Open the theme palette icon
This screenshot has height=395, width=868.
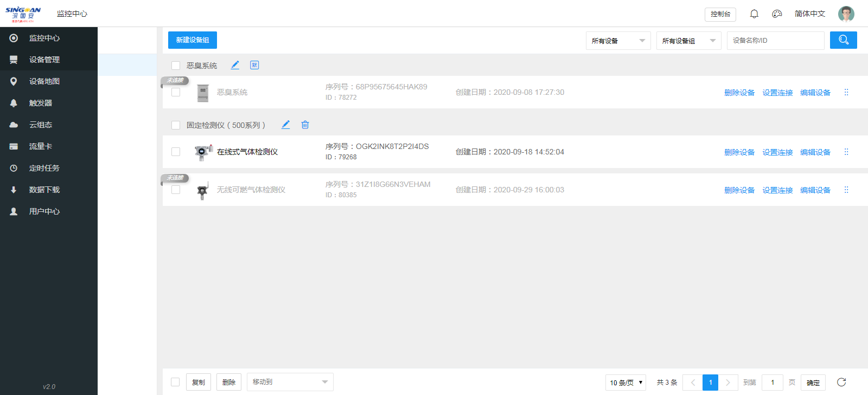tap(777, 14)
